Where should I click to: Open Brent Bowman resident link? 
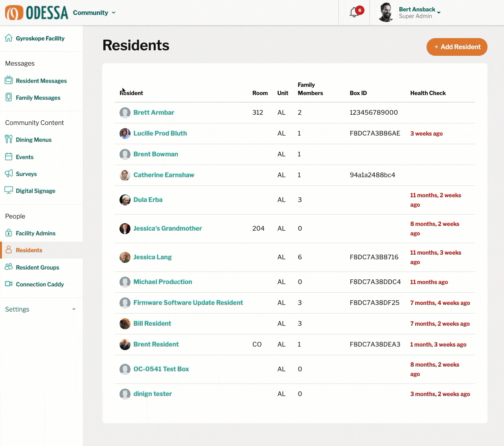pos(156,154)
